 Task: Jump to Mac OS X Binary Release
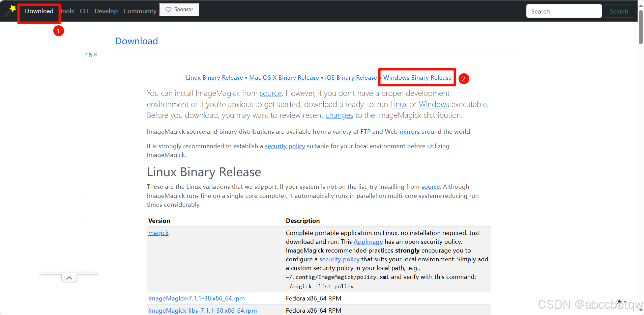pos(284,78)
